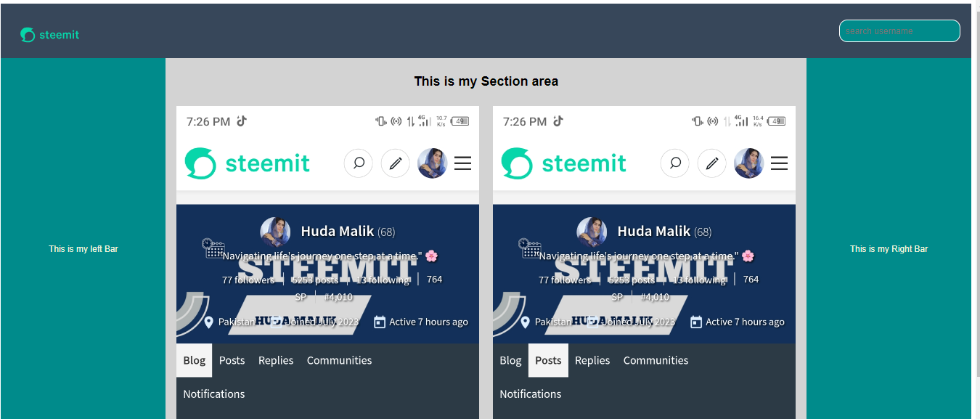Click the header avatar in the right screenshot
Image resolution: width=980 pixels, height=419 pixels.
(x=749, y=163)
